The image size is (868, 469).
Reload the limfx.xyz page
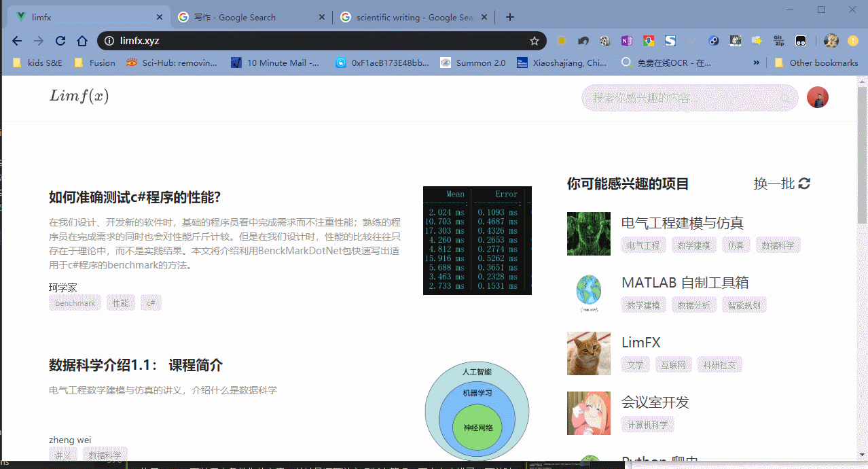click(60, 41)
